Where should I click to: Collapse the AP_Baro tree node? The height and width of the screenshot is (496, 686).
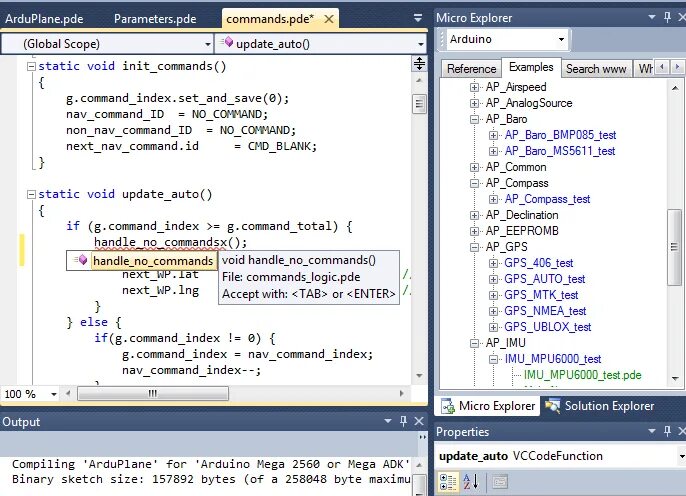point(474,119)
